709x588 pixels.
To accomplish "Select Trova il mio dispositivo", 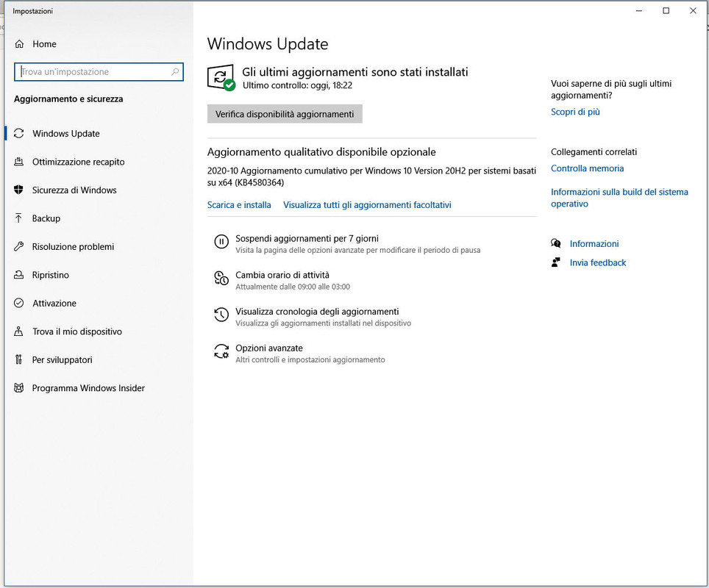I will point(99,331).
